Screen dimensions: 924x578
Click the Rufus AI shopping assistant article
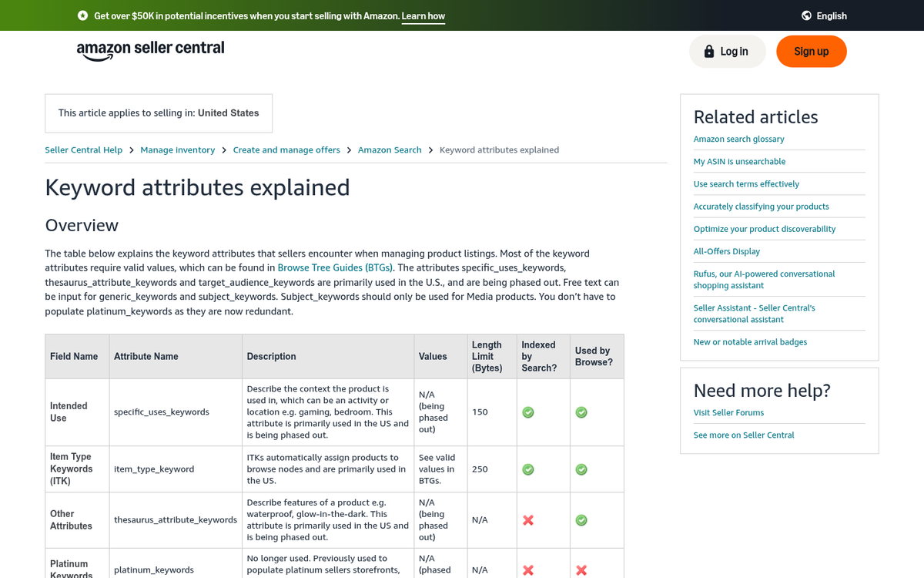[764, 279]
